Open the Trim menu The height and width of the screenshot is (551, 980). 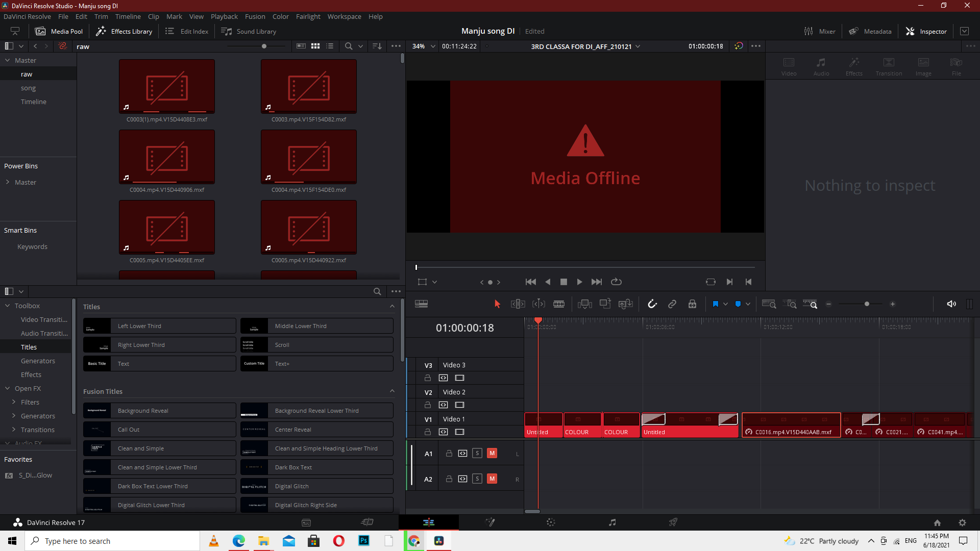(x=101, y=16)
